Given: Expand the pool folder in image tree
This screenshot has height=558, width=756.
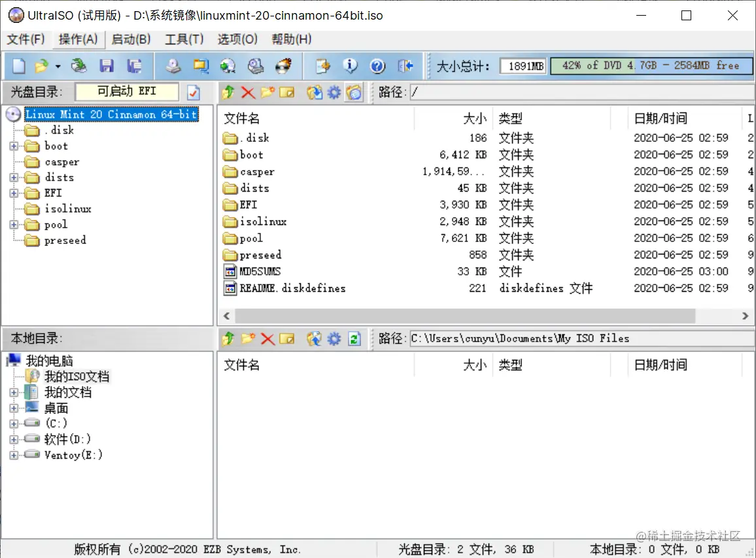Looking at the screenshot, I should click(x=14, y=225).
